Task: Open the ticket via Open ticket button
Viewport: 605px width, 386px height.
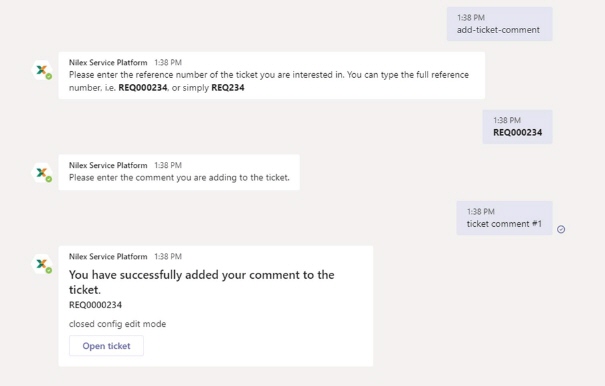Action: (x=106, y=345)
